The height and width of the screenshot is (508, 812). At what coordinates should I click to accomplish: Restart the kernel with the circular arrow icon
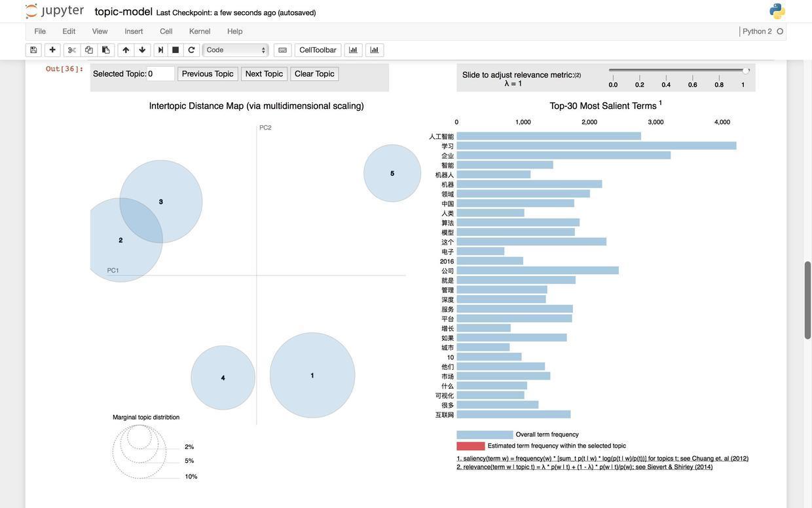click(191, 50)
